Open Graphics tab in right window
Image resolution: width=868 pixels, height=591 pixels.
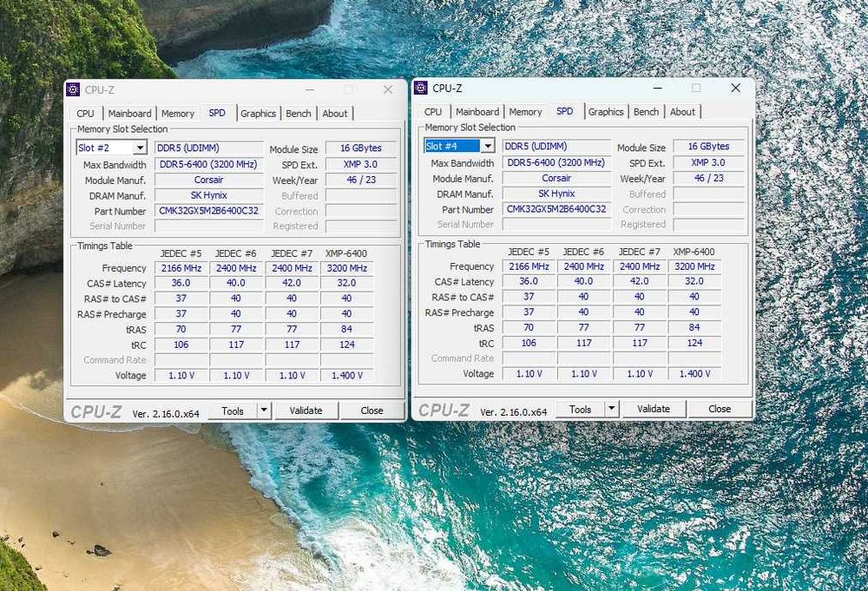point(606,112)
